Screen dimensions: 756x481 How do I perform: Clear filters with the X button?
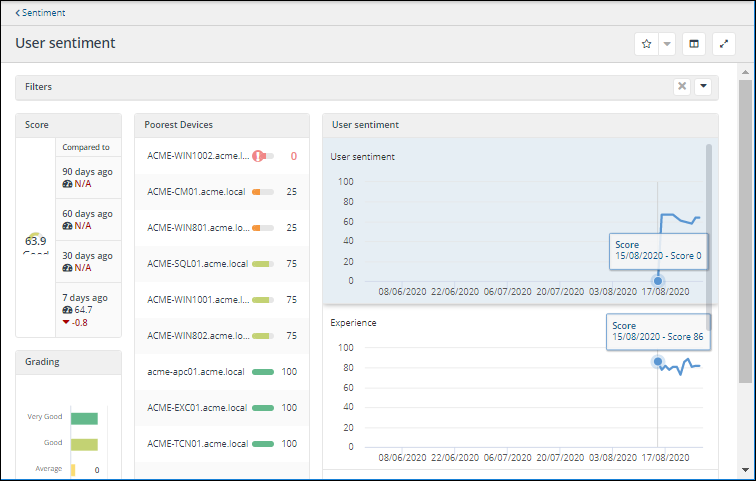coord(682,87)
